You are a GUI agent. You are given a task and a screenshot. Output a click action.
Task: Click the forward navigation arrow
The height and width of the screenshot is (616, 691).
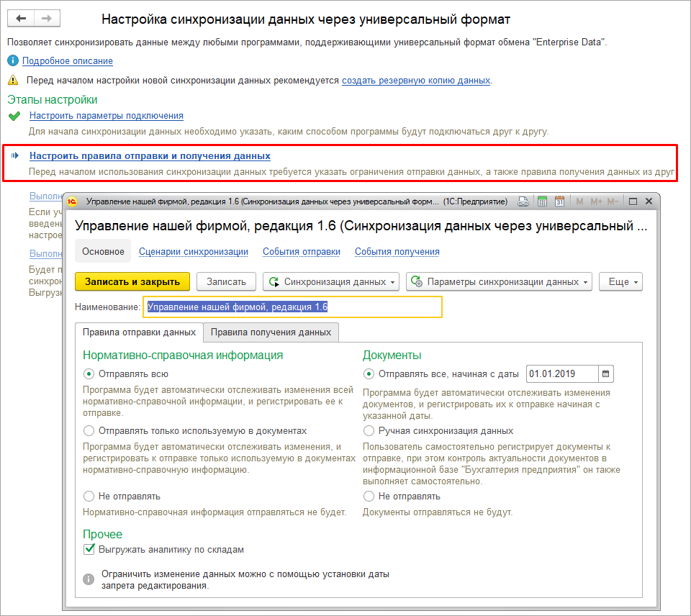(47, 18)
